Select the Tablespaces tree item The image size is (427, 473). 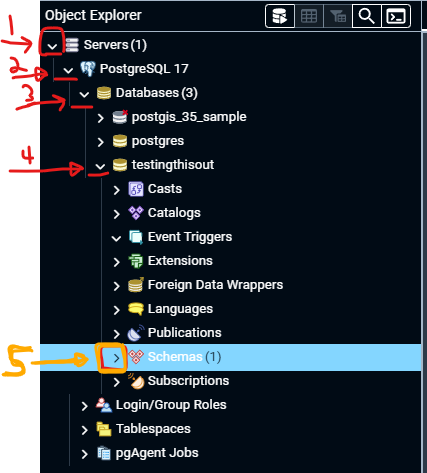click(x=153, y=429)
